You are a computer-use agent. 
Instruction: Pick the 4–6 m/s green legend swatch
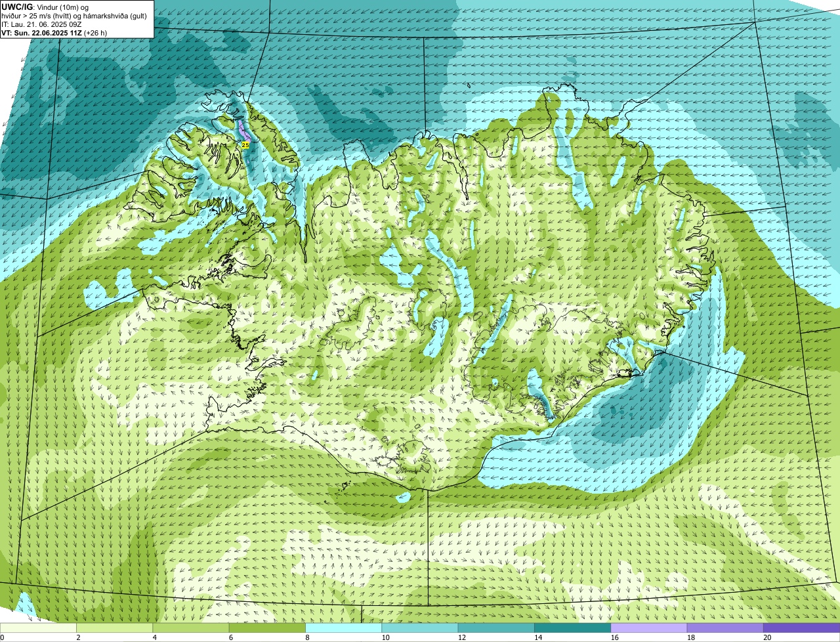[191, 628]
